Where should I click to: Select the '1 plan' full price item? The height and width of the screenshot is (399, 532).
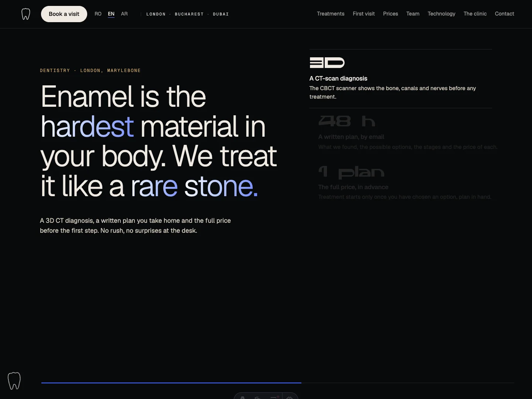405,183
